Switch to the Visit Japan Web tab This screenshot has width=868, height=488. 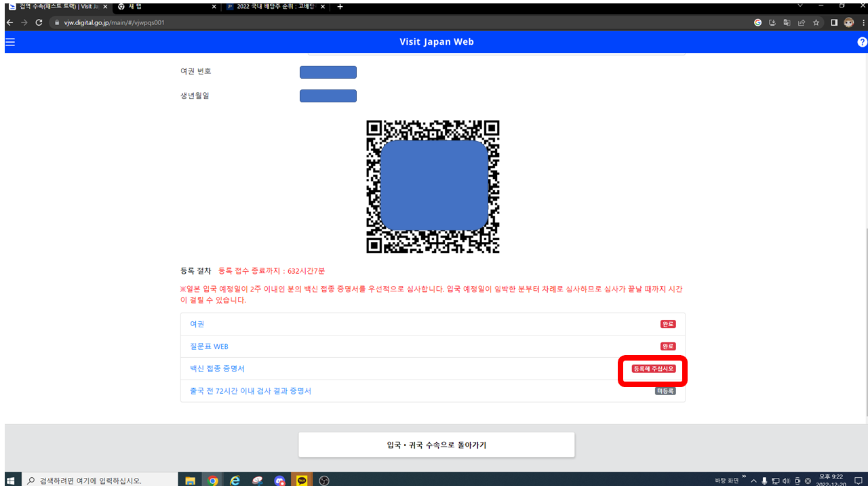point(58,7)
